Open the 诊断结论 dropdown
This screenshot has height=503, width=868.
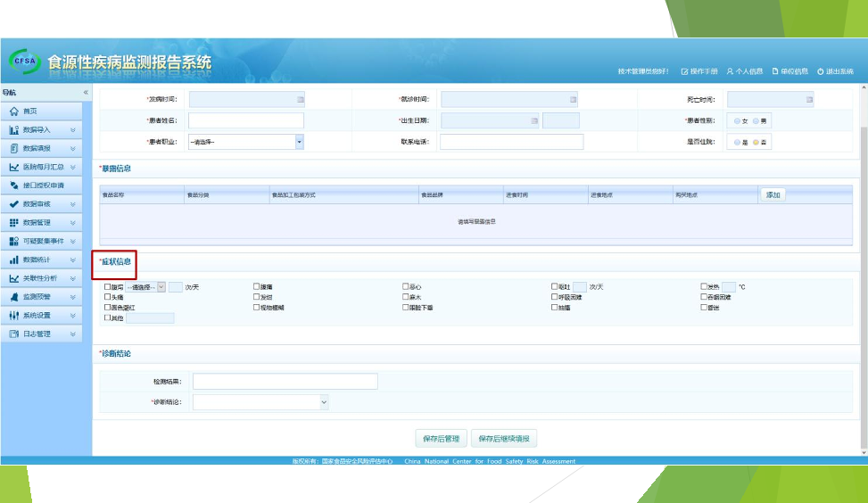pyautogui.click(x=323, y=402)
